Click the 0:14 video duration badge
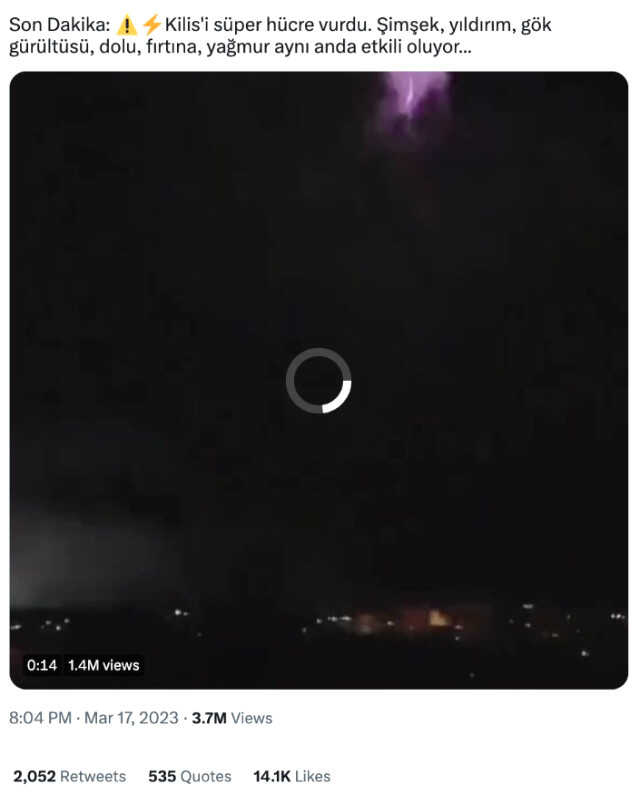Viewport: 640px width, 795px height. tap(42, 665)
